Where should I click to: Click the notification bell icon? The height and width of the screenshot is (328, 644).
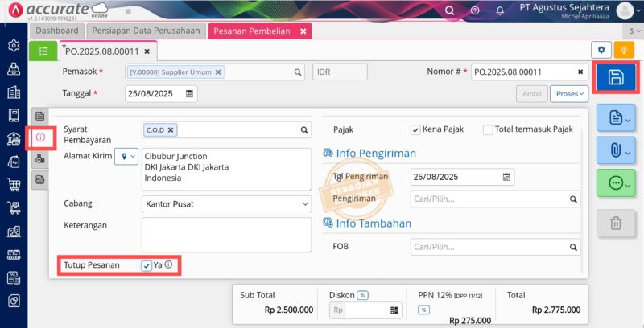[x=501, y=10]
